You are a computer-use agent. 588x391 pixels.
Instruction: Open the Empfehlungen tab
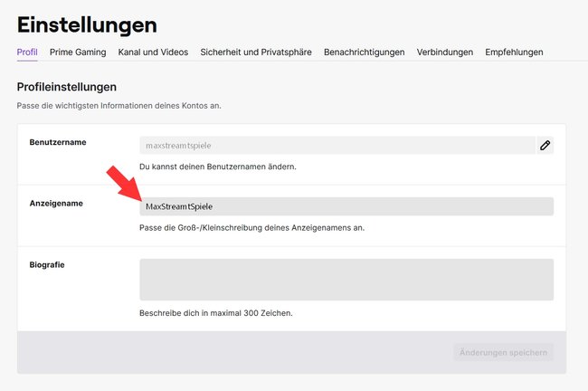514,52
